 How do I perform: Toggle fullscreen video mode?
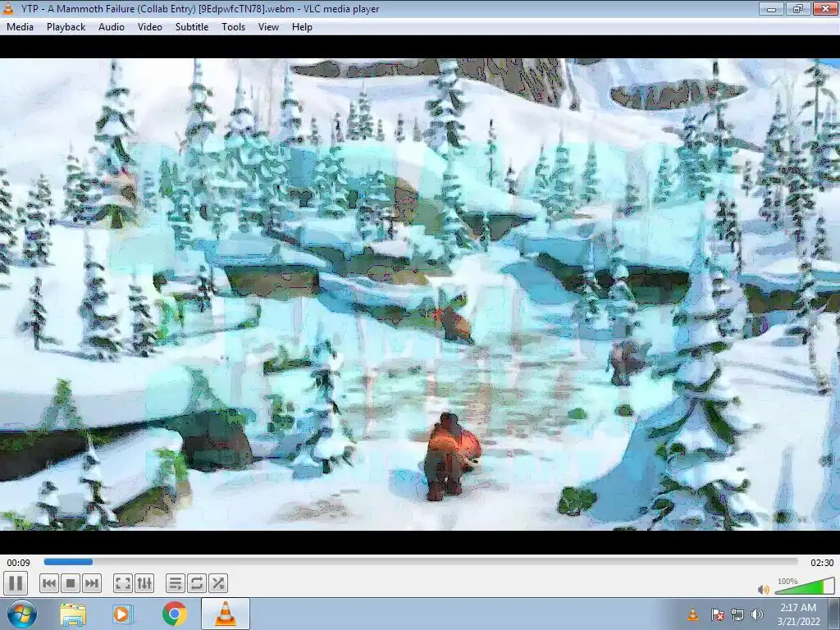[x=123, y=583]
